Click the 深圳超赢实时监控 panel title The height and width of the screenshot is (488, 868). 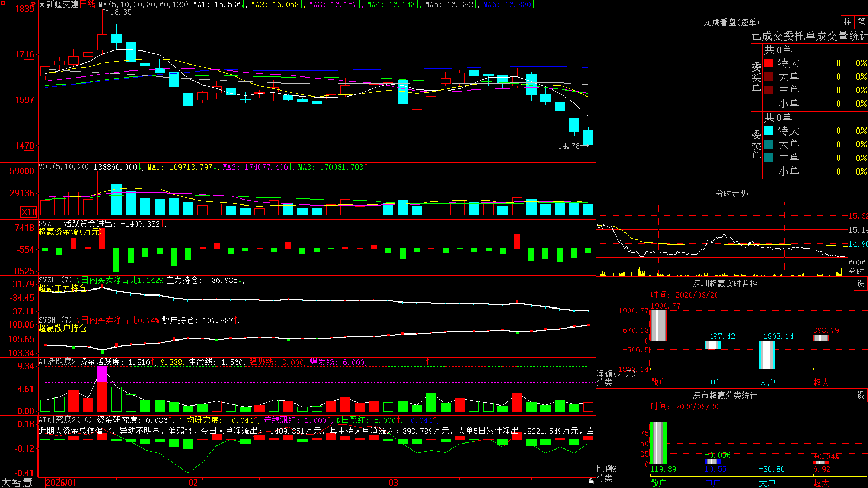tap(725, 284)
